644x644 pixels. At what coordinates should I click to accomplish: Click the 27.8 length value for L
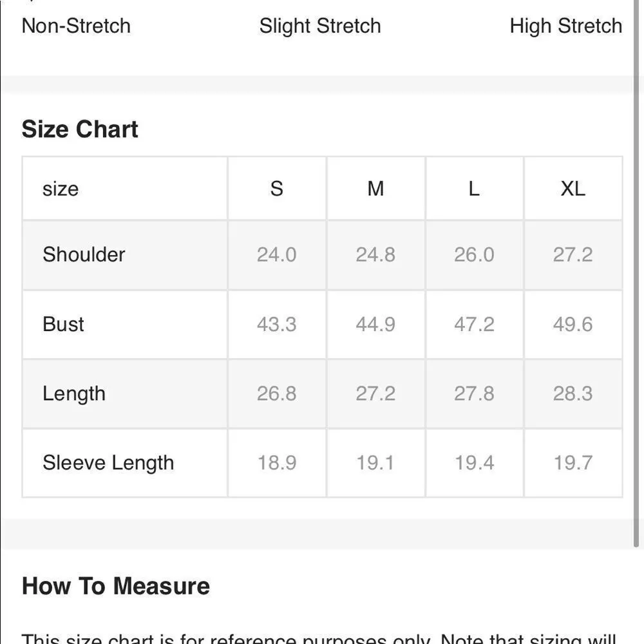pyautogui.click(x=474, y=393)
